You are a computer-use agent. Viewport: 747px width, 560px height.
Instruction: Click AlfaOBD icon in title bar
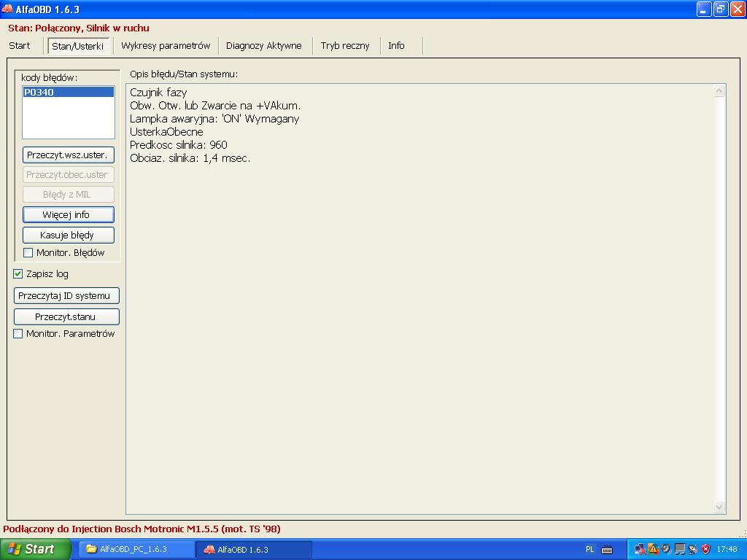(x=7, y=9)
